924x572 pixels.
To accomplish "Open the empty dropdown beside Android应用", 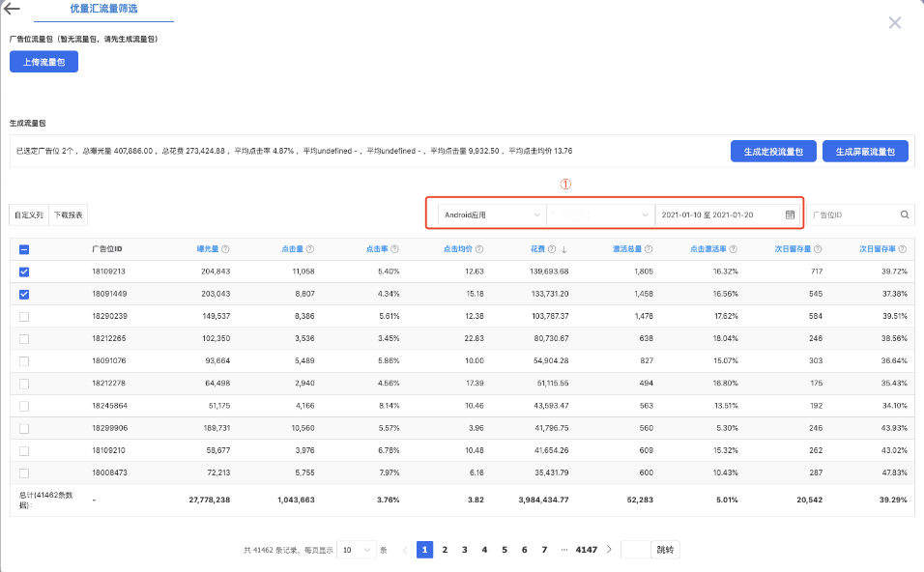I will coord(600,214).
